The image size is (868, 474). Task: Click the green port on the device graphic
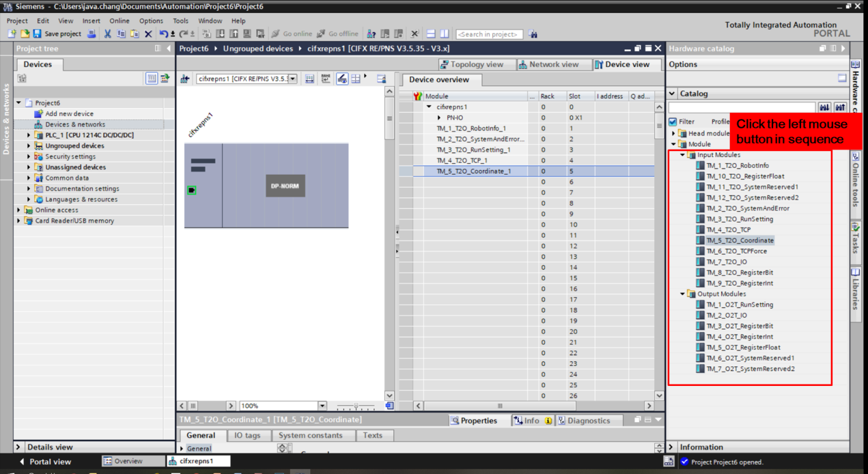(x=192, y=190)
